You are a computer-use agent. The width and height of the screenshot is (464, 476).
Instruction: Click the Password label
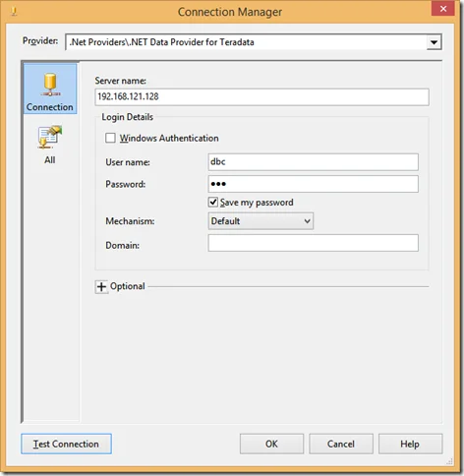pos(125,184)
